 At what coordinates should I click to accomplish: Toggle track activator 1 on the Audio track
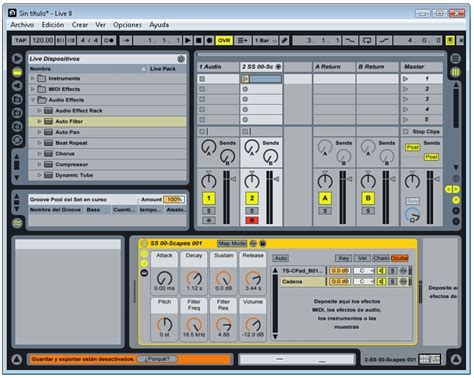209,198
